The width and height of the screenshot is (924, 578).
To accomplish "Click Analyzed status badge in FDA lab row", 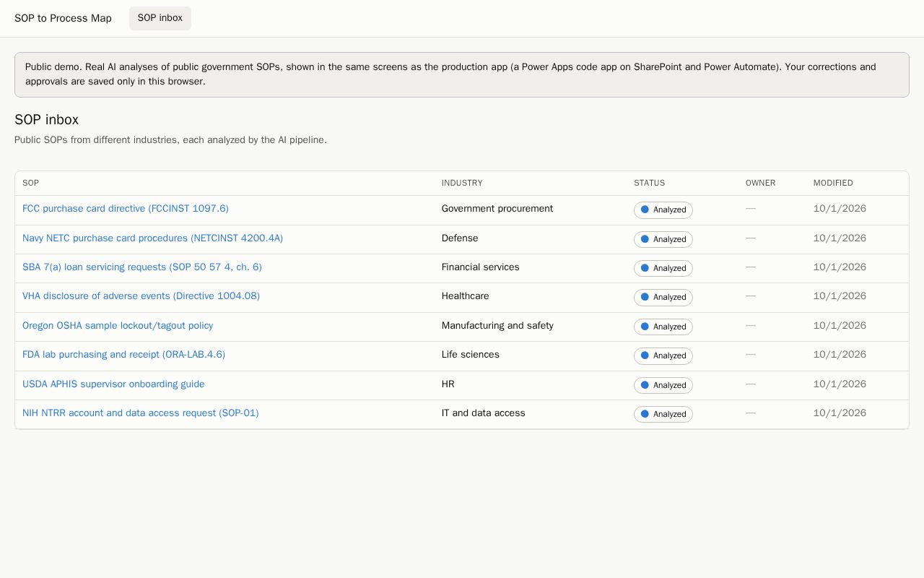I will pyautogui.click(x=663, y=356).
